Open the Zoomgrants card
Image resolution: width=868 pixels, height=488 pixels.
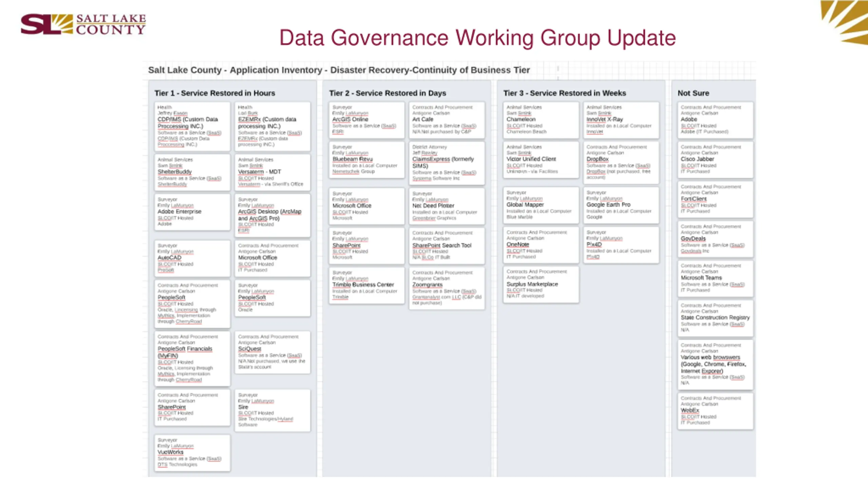pos(447,289)
